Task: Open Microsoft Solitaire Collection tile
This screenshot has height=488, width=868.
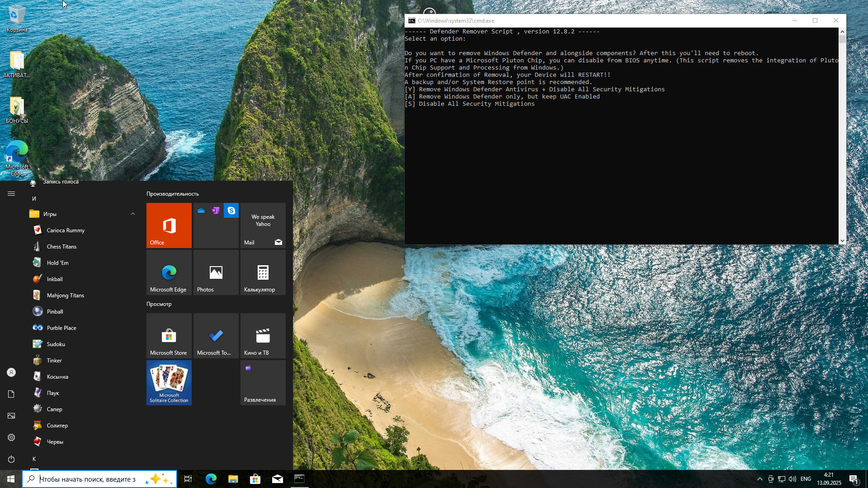Action: pos(169,382)
